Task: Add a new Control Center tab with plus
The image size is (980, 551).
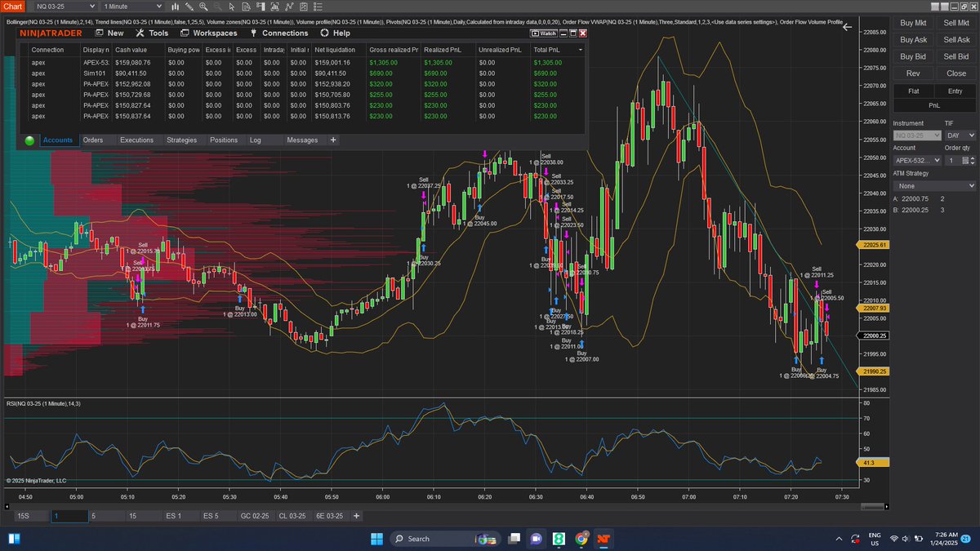Action: point(333,140)
